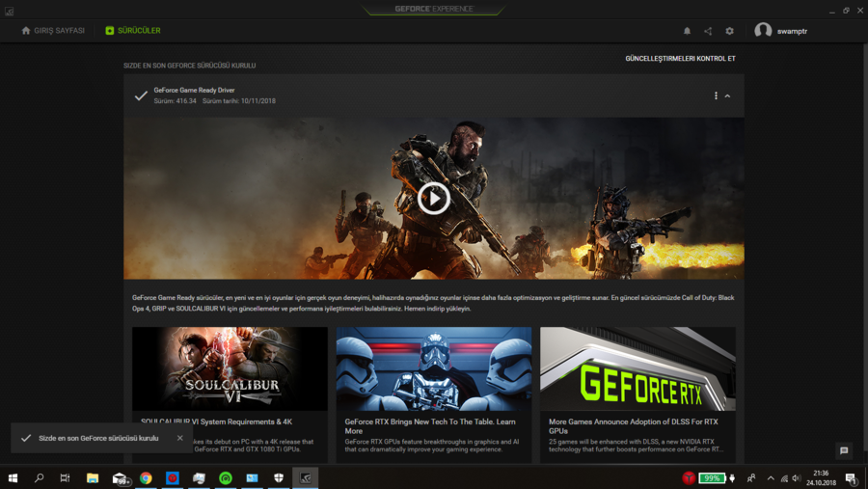
Task: Click Güncelleştirmeleri Kontrol Et
Action: [x=680, y=58]
